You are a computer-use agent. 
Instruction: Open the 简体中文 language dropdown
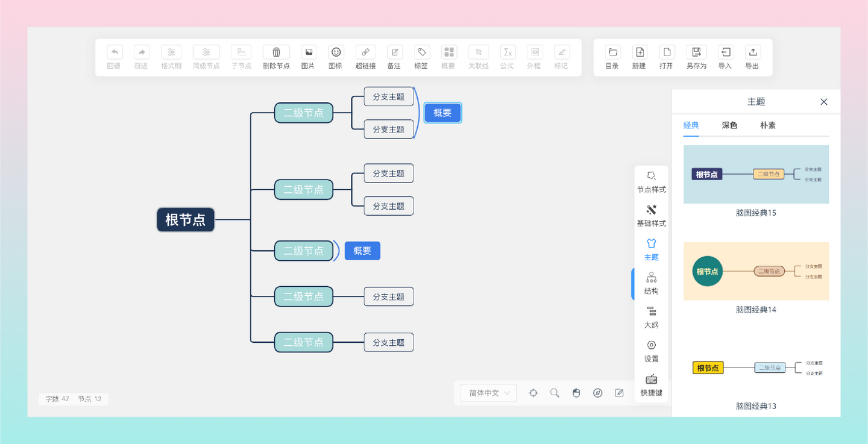click(x=488, y=393)
